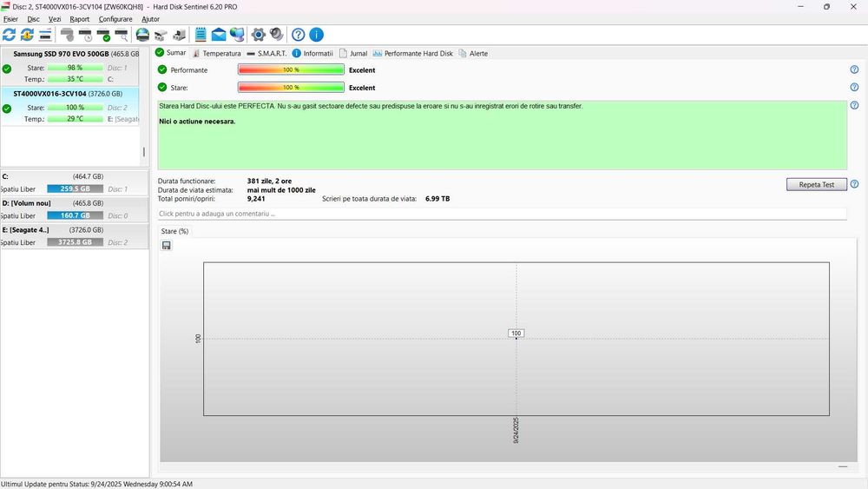Click the C: free space 259.5 GB bar
Image resolution: width=868 pixels, height=489 pixels.
point(76,188)
